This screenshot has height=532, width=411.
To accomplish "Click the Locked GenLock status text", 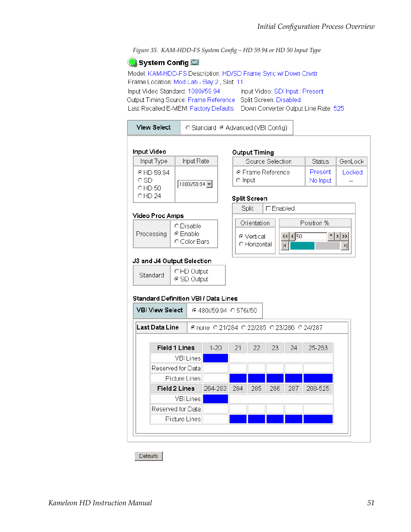I will [352, 172].
